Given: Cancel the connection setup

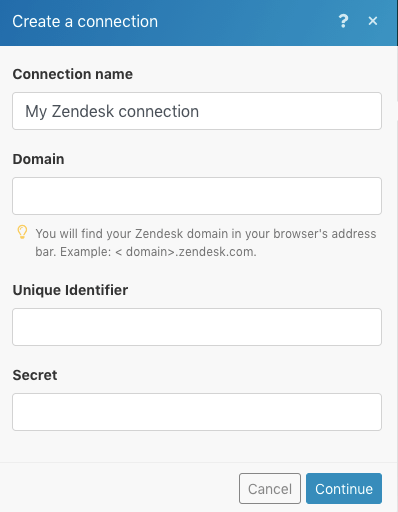Looking at the screenshot, I should click(x=270, y=488).
